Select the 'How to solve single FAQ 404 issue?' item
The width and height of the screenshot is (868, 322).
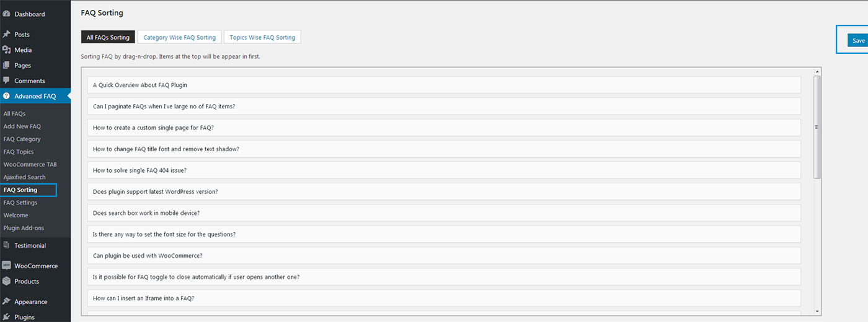coord(139,170)
